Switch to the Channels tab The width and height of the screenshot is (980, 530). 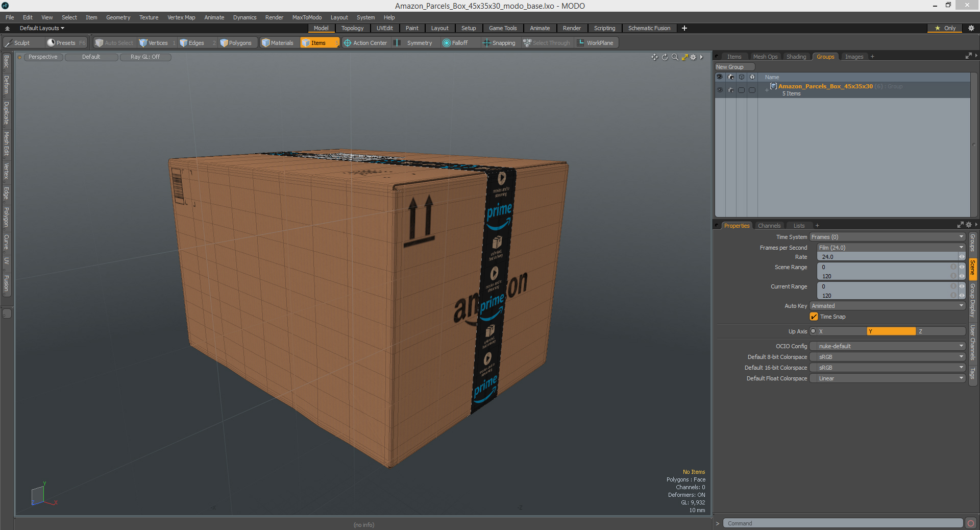click(x=769, y=226)
